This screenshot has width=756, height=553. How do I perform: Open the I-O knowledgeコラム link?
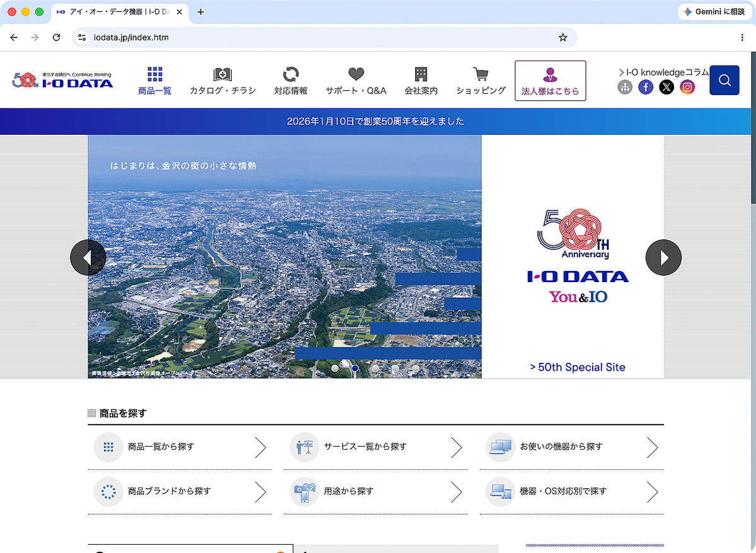pyautogui.click(x=663, y=72)
